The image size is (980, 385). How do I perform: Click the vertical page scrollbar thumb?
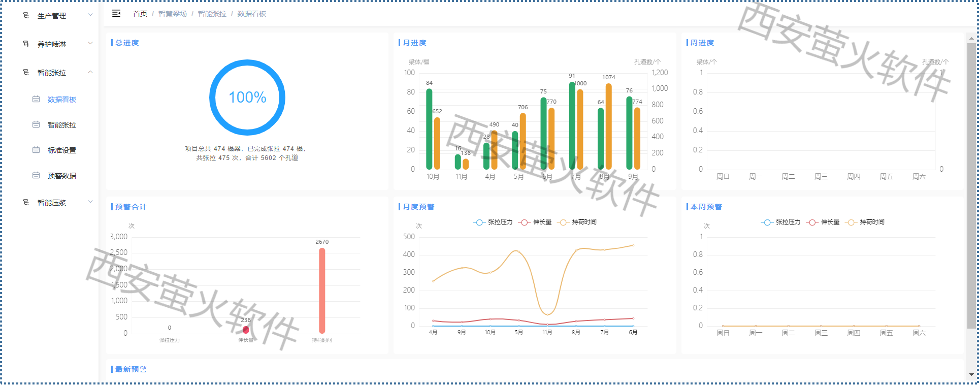tap(971, 185)
